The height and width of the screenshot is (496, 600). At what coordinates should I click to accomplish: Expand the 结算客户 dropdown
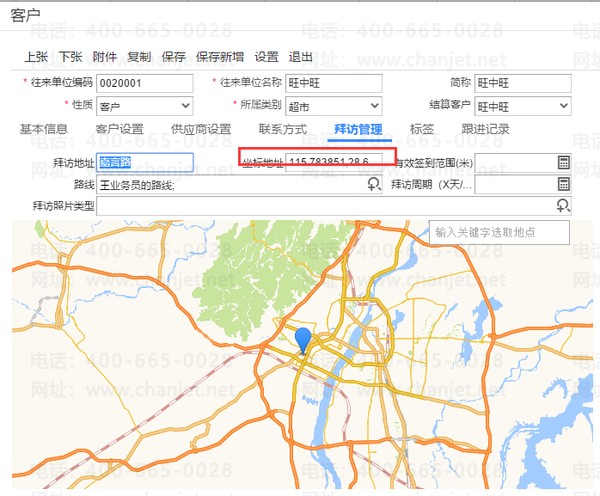(563, 106)
